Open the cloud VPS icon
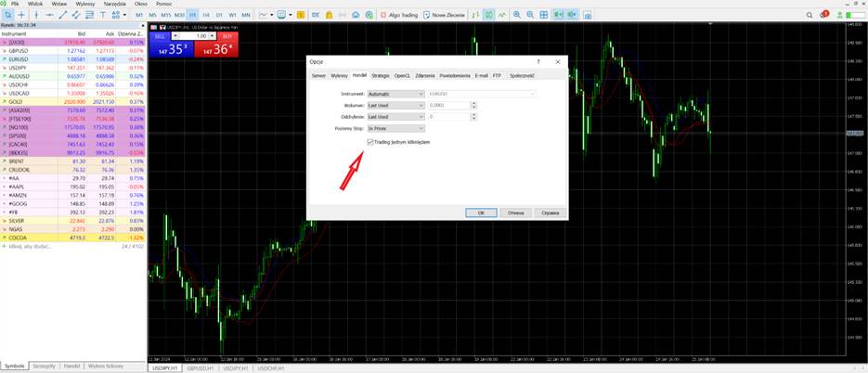This screenshot has height=373, width=868. (x=356, y=15)
